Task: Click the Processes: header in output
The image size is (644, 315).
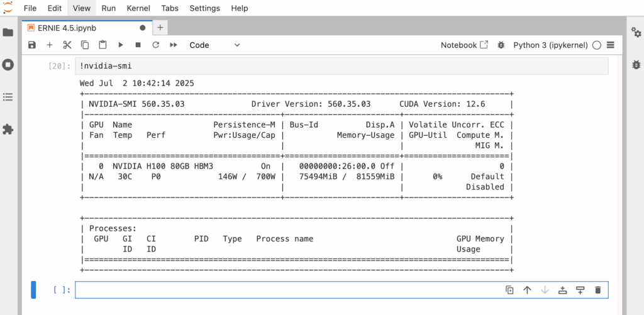Action: [113, 228]
